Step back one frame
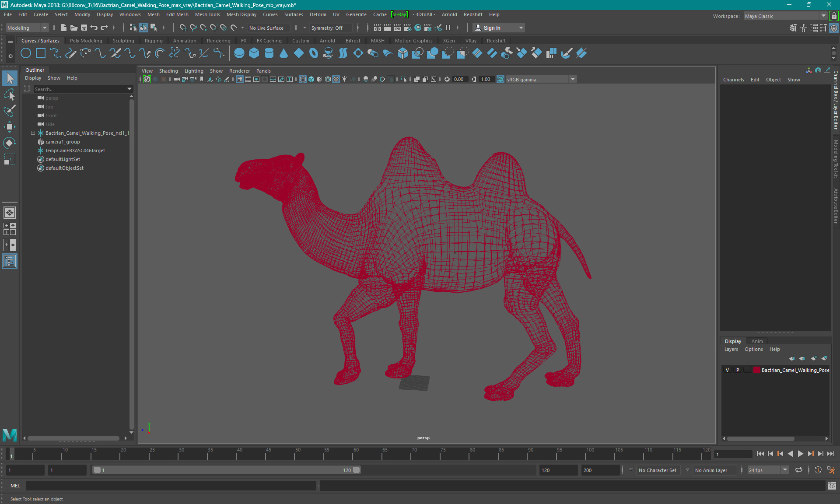The height and width of the screenshot is (504, 840). 770,454
